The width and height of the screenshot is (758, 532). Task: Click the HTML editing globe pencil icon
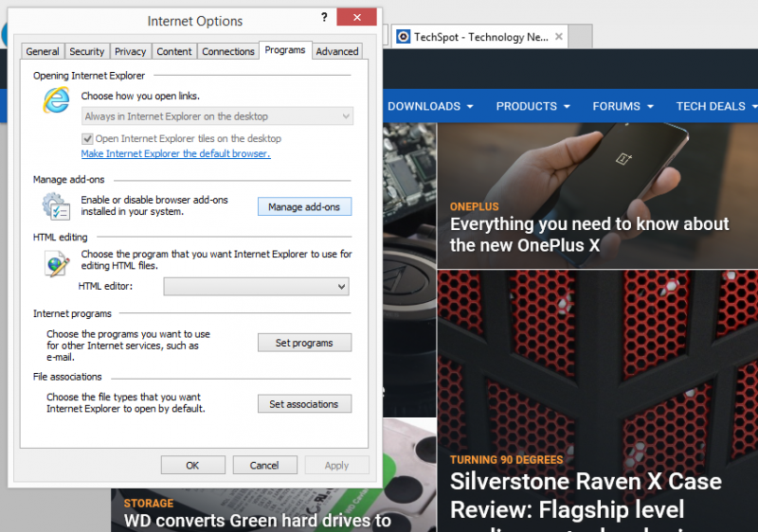pos(57,263)
